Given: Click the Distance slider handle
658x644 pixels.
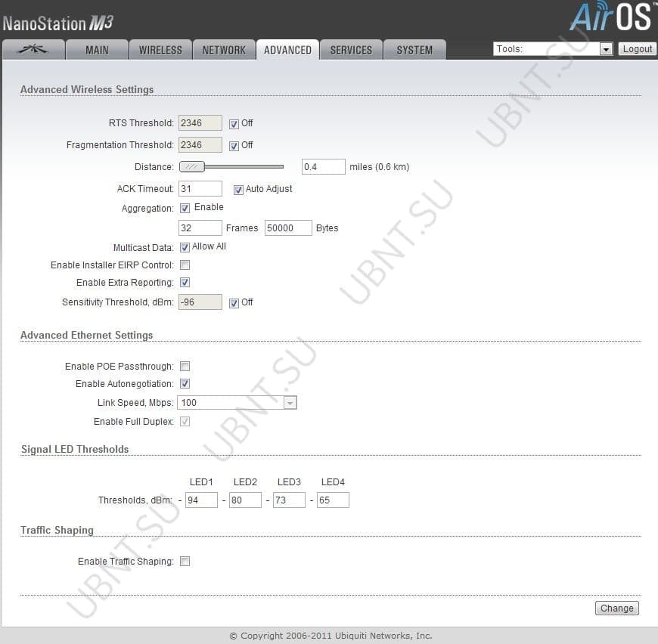Looking at the screenshot, I should click(192, 166).
